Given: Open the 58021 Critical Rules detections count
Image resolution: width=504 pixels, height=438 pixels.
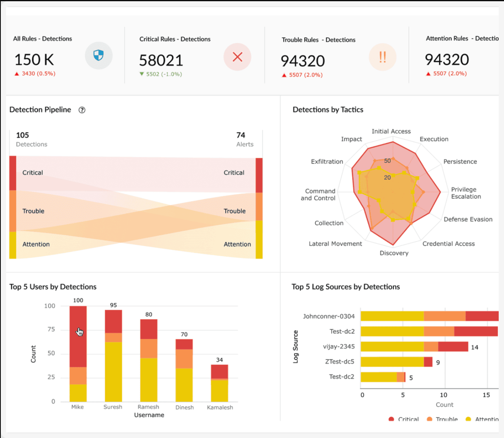Looking at the screenshot, I should click(x=161, y=60).
